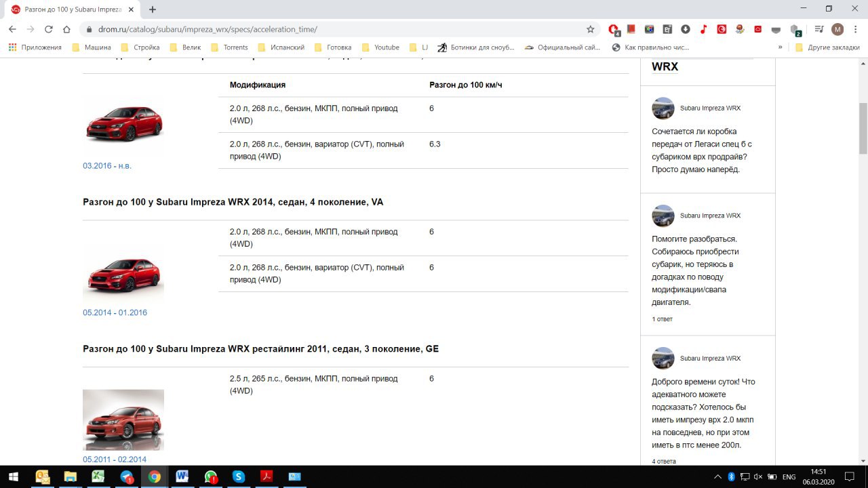The image size is (868, 488).
Task: Open the 1 ответ reply count
Action: pyautogui.click(x=663, y=319)
